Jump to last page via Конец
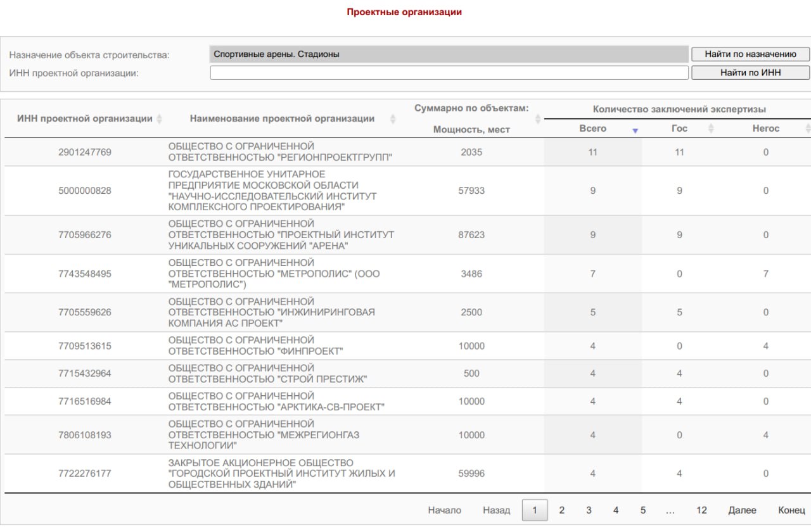The image size is (811, 532). click(791, 510)
